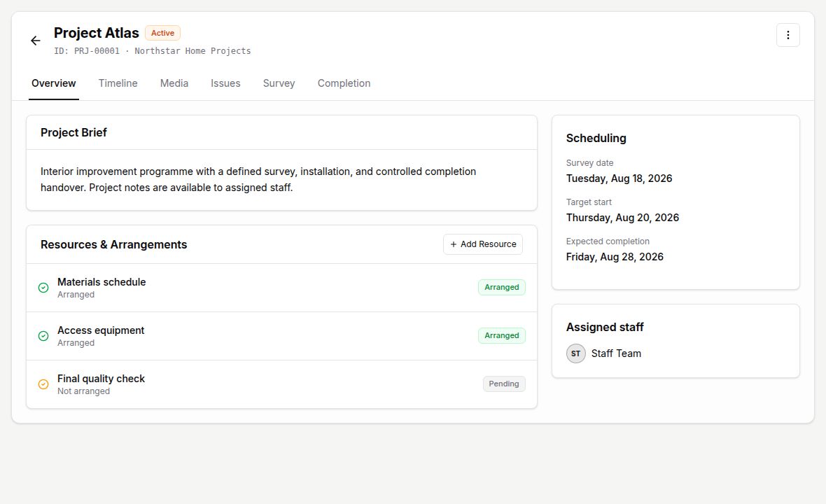The width and height of the screenshot is (826, 504).
Task: Select the Overview tab
Action: pyautogui.click(x=54, y=83)
